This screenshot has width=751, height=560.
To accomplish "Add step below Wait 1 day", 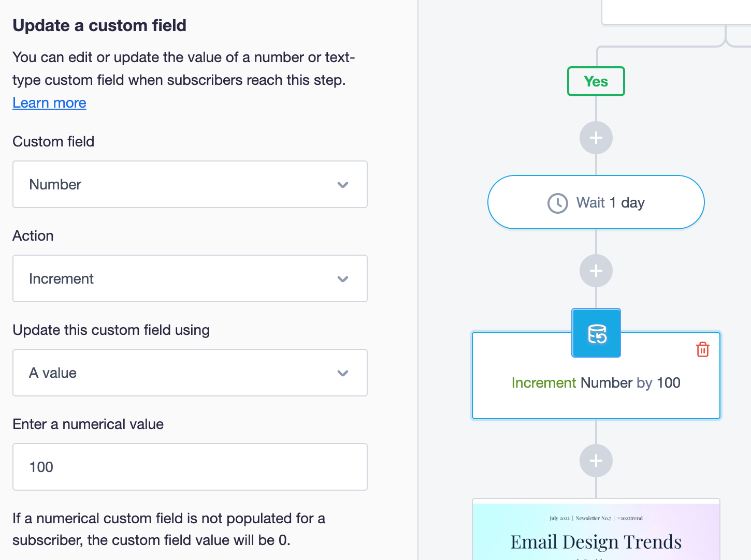I will coord(596,271).
